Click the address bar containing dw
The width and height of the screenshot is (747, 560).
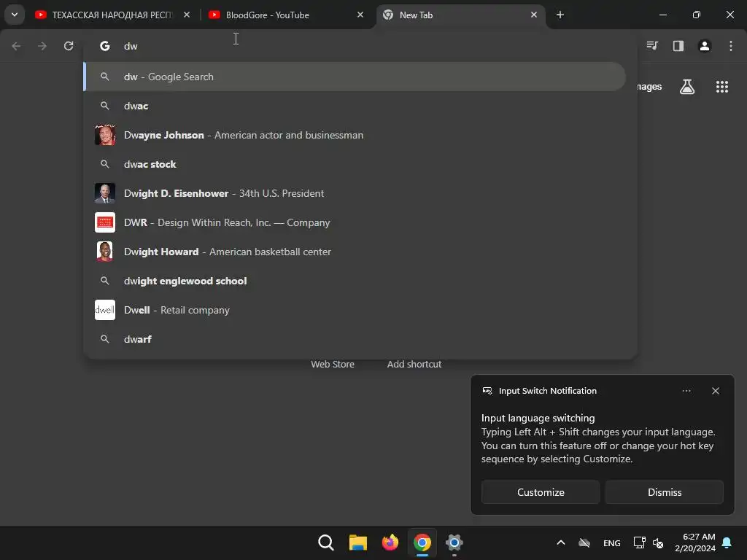pos(360,46)
